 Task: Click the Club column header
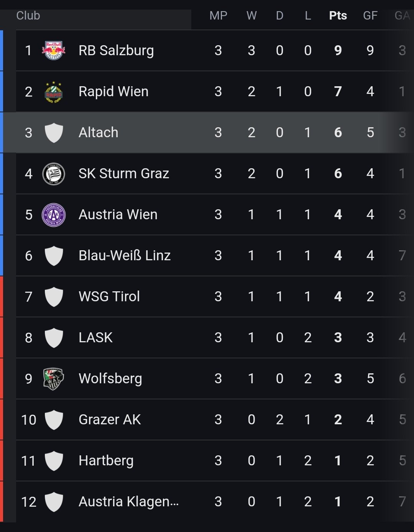[28, 16]
